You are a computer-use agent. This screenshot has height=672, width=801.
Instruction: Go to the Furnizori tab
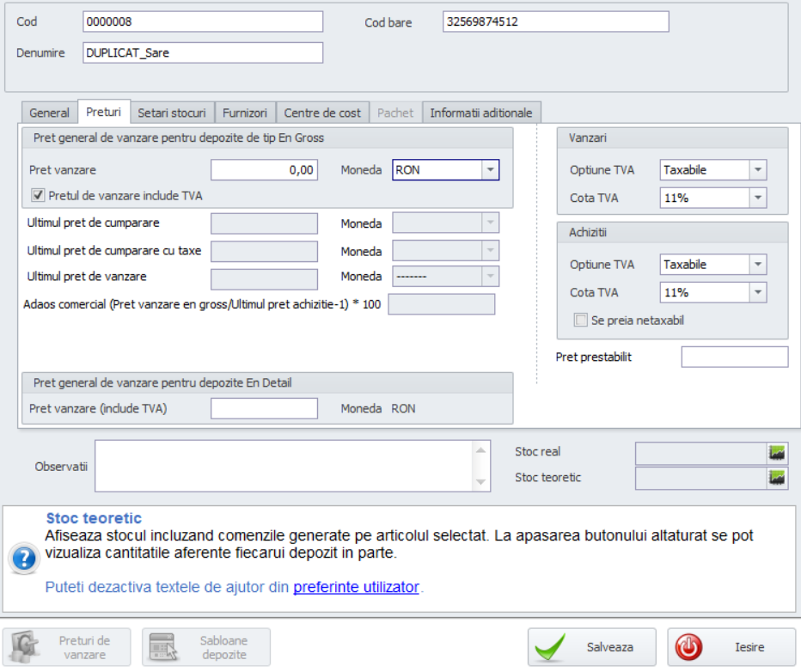245,113
